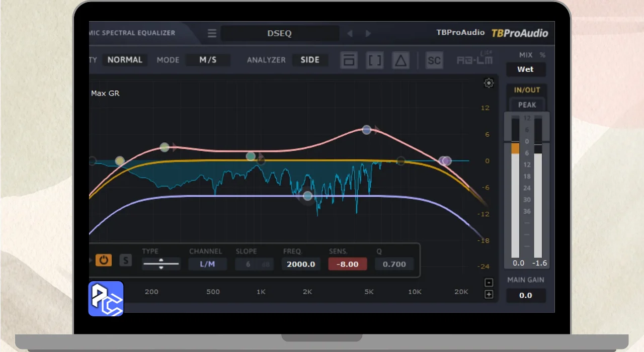This screenshot has width=644, height=352.
Task: Open the graph settings gear icon
Action: click(489, 83)
